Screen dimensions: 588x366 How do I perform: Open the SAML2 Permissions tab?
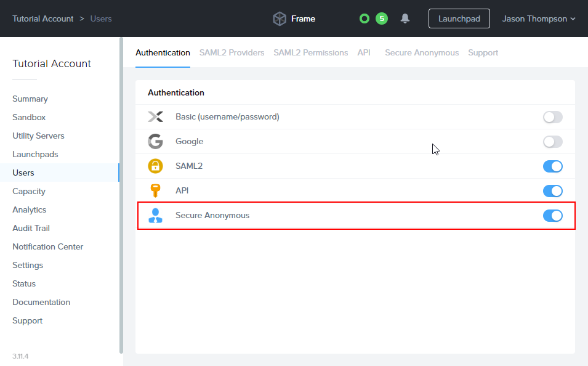(x=310, y=53)
